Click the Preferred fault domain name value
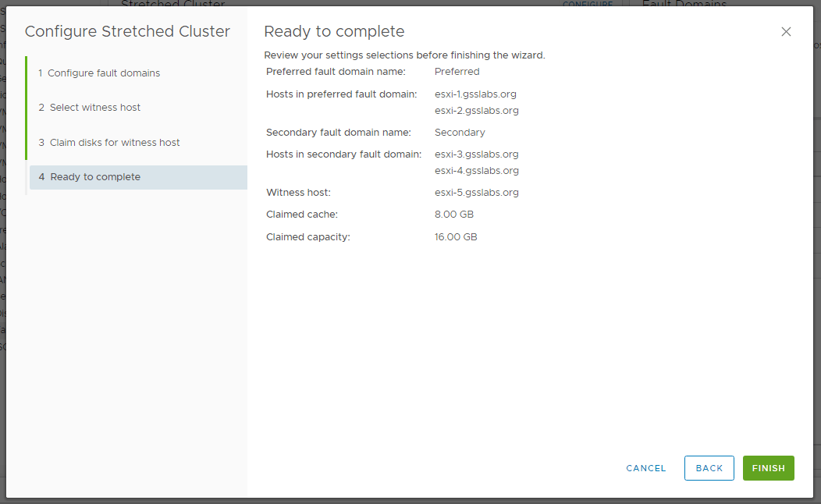Screen dimensions: 821x504 457,72
